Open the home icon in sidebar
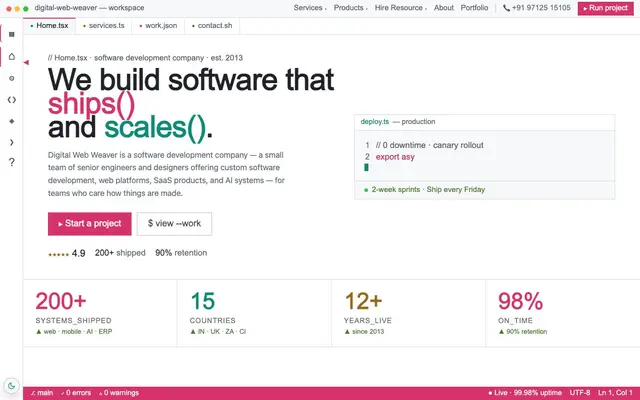 point(11,56)
